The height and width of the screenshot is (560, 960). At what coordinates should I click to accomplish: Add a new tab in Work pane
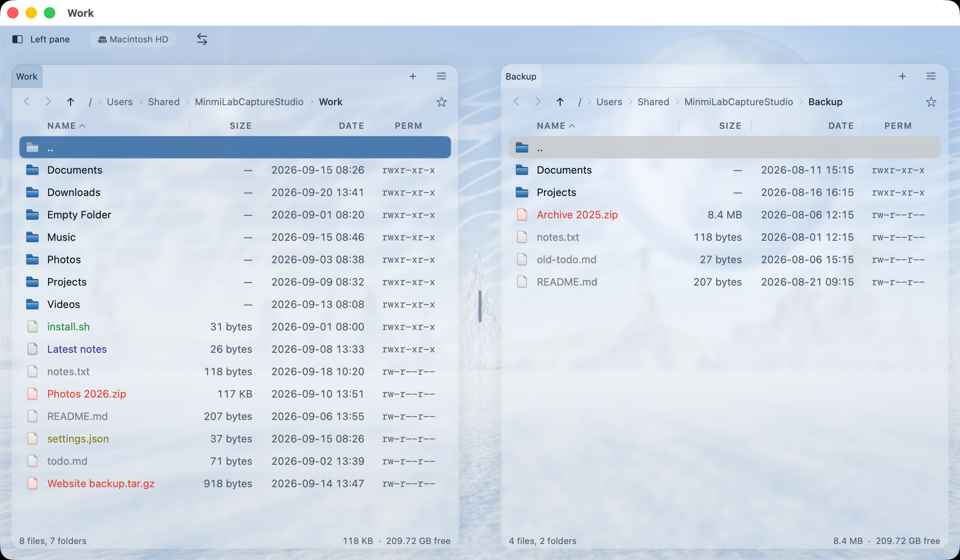pos(413,76)
